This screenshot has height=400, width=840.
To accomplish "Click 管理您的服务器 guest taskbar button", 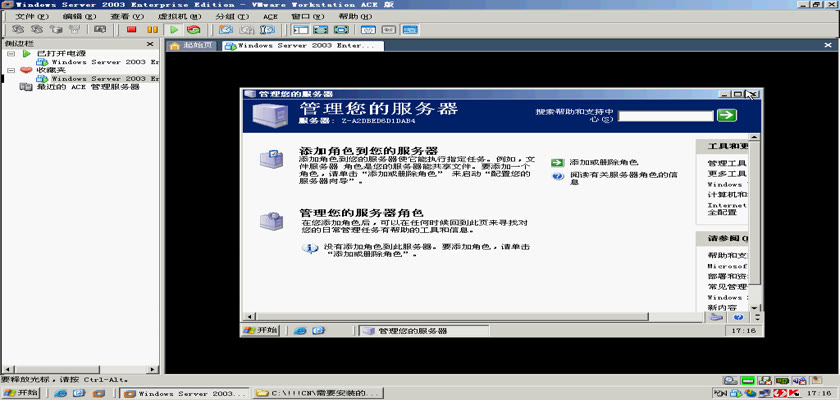I will 424,331.
